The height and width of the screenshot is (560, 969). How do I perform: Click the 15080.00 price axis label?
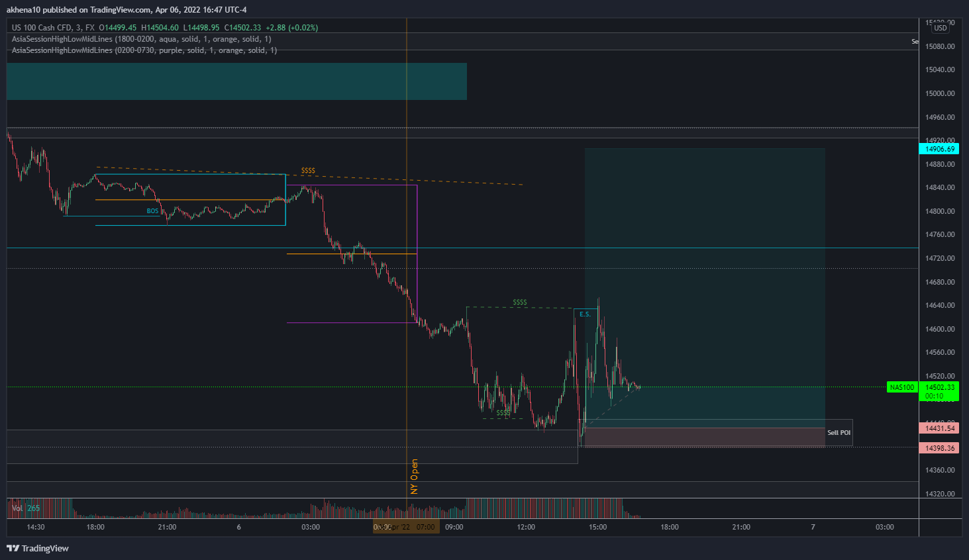pyautogui.click(x=940, y=46)
